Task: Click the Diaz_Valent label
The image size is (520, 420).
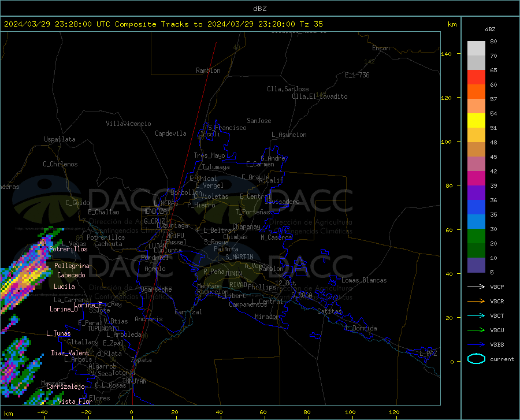Action: 70,353
